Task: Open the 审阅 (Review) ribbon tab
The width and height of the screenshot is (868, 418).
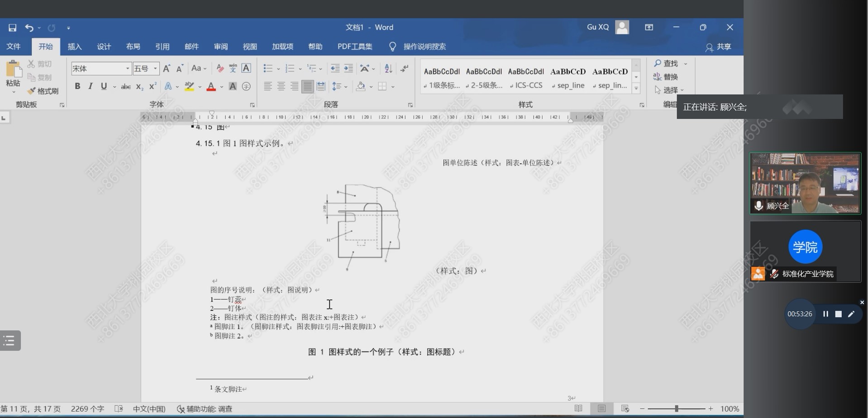Action: 220,47
